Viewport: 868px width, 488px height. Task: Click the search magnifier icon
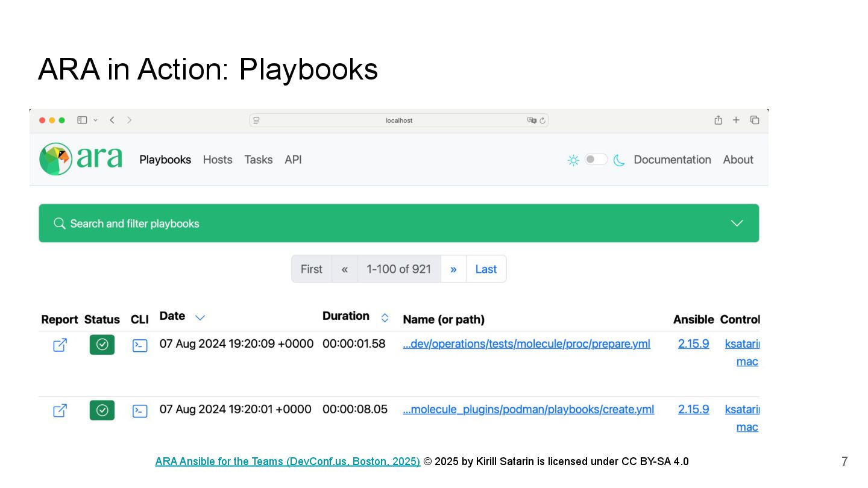[x=59, y=224]
